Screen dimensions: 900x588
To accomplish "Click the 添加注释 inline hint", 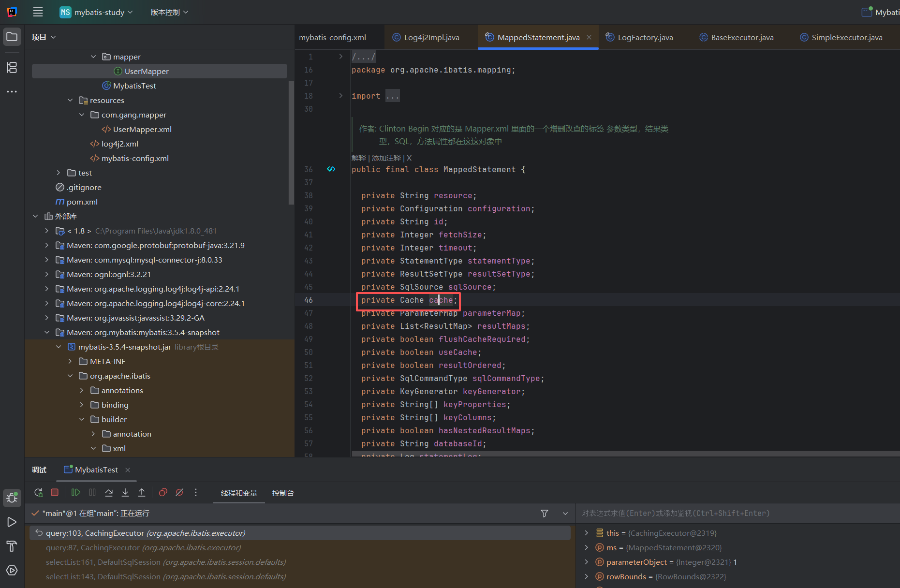I will coord(386,158).
